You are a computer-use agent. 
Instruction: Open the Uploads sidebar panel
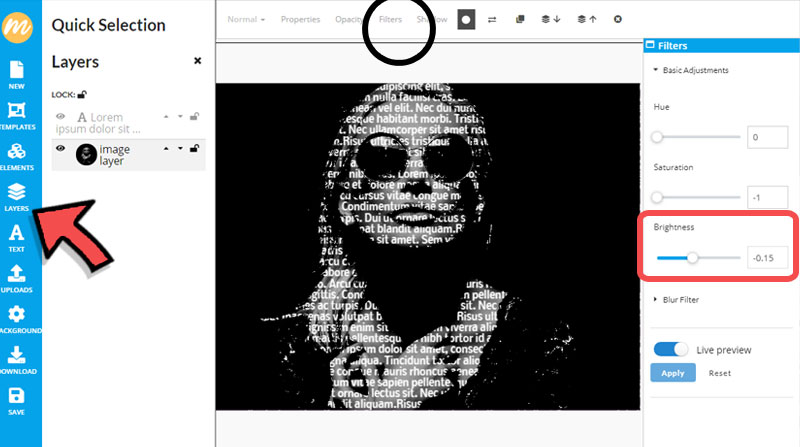point(16,279)
